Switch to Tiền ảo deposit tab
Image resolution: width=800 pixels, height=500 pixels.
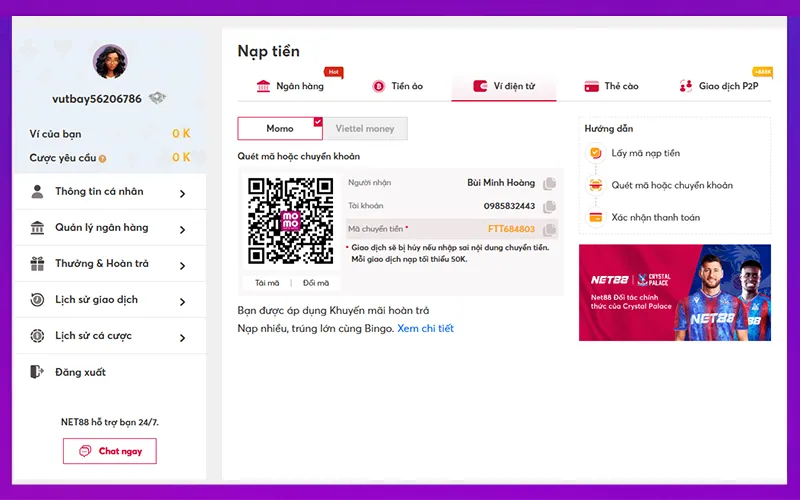[397, 86]
